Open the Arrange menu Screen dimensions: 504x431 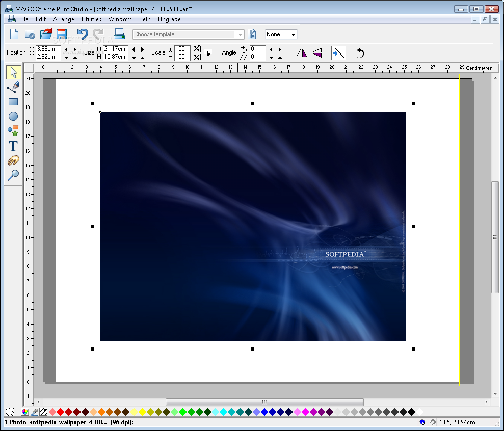tap(63, 19)
